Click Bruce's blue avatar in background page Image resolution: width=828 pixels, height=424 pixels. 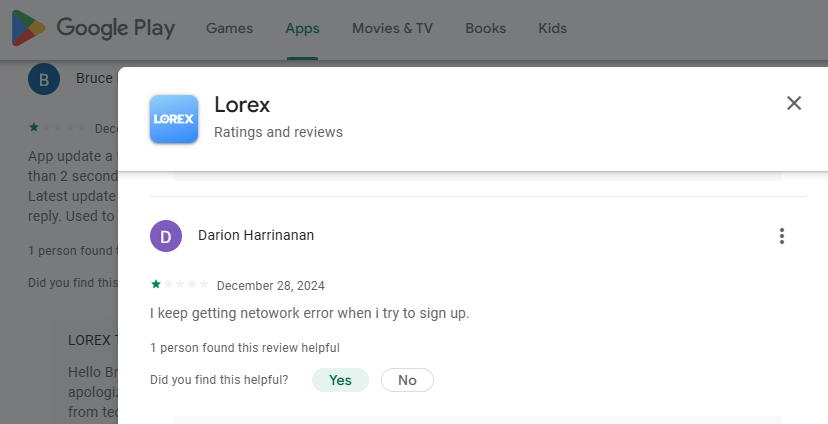click(44, 79)
